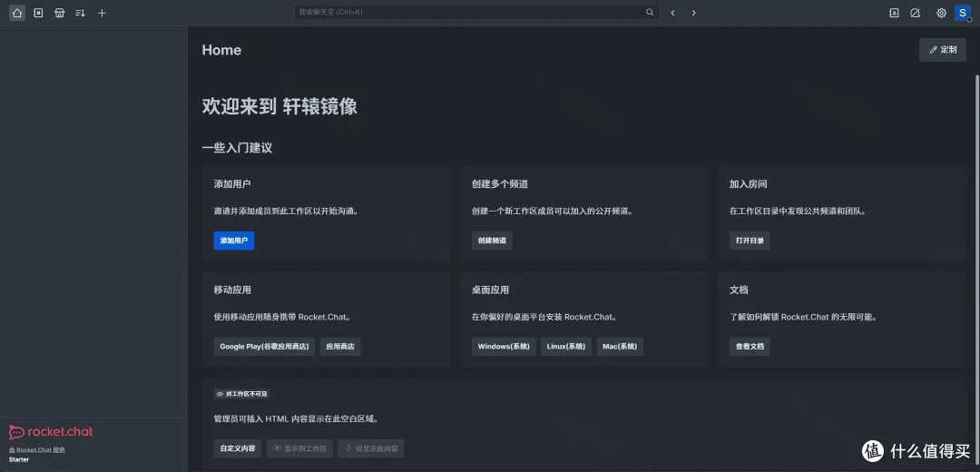Click the 自定义内容 button
980x472 pixels.
tap(238, 448)
